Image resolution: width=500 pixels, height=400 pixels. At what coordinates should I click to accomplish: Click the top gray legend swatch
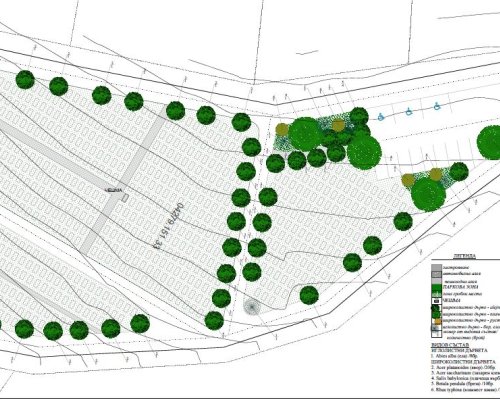(x=437, y=267)
